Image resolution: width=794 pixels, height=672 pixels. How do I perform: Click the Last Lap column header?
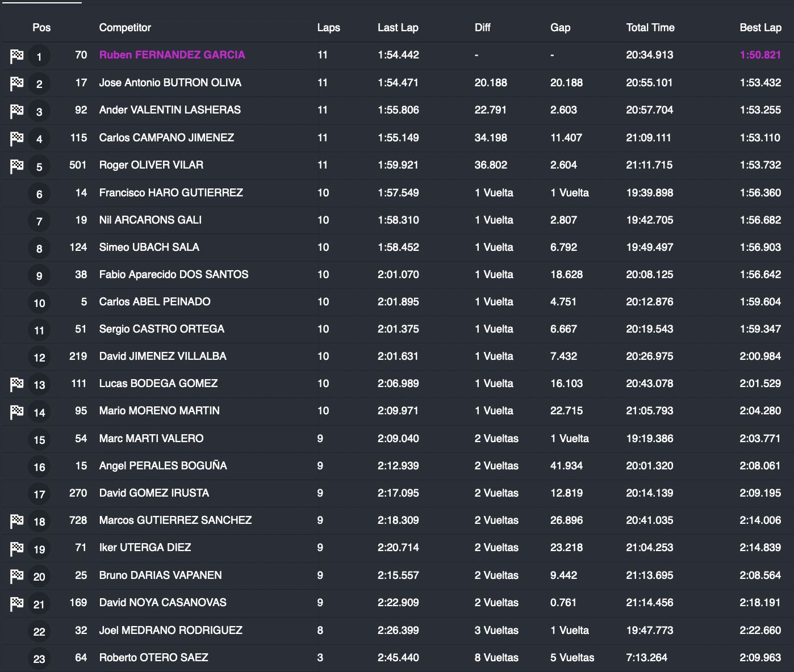tap(398, 27)
